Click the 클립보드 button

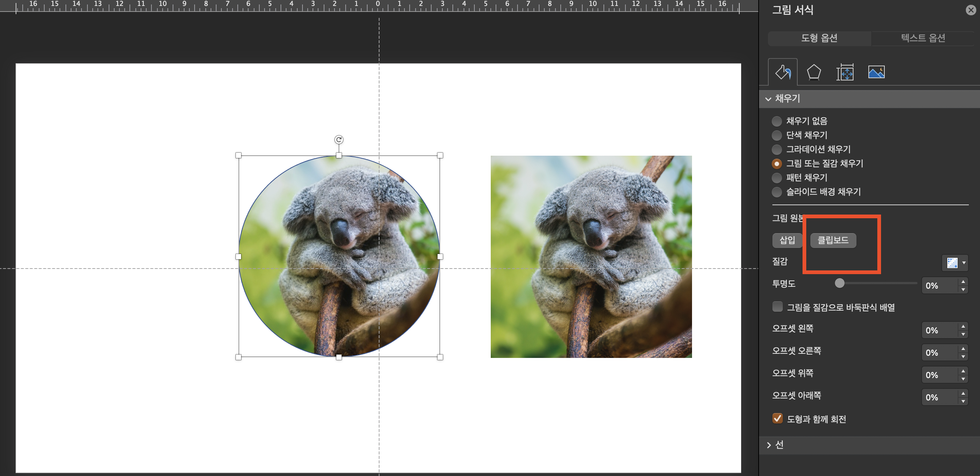pos(833,240)
